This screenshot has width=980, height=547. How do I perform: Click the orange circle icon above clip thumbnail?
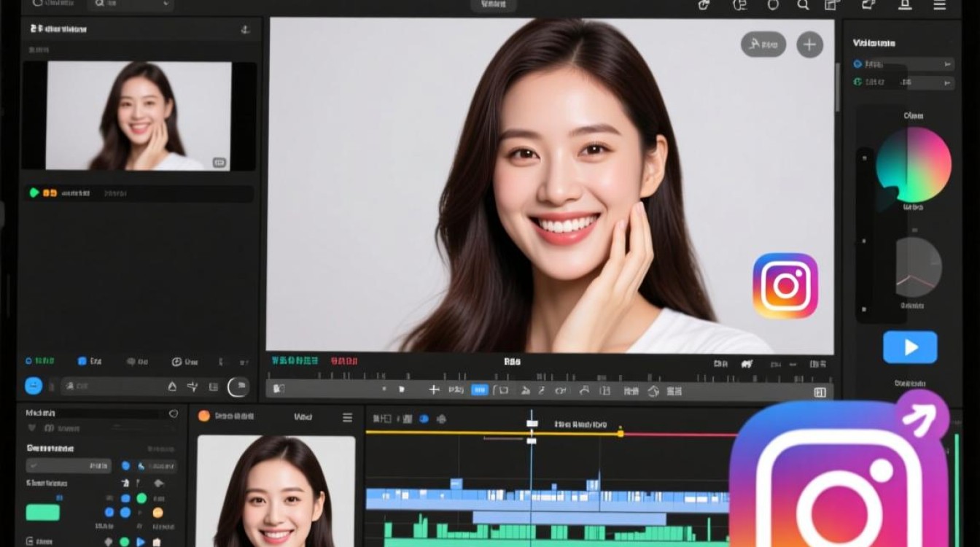click(204, 416)
